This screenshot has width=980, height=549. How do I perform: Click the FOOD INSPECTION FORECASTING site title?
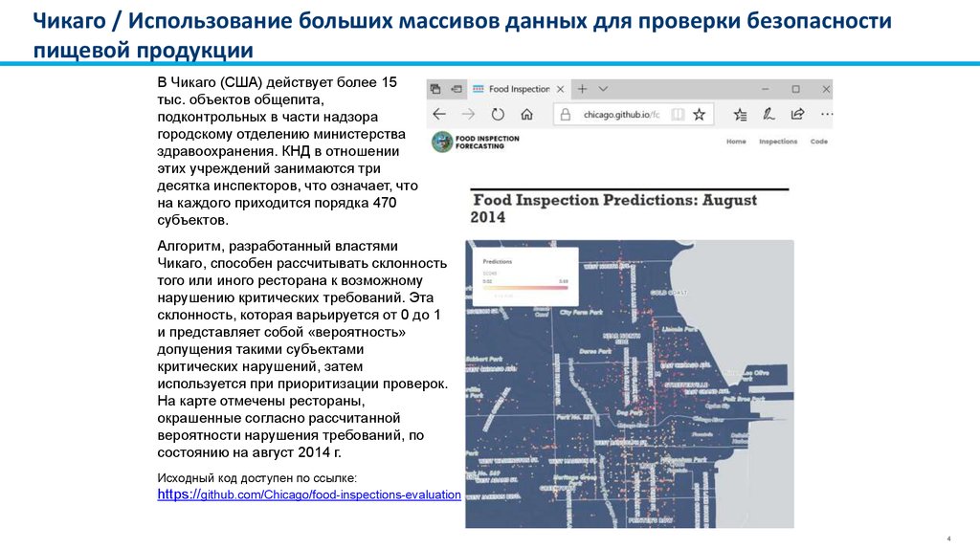(x=487, y=143)
